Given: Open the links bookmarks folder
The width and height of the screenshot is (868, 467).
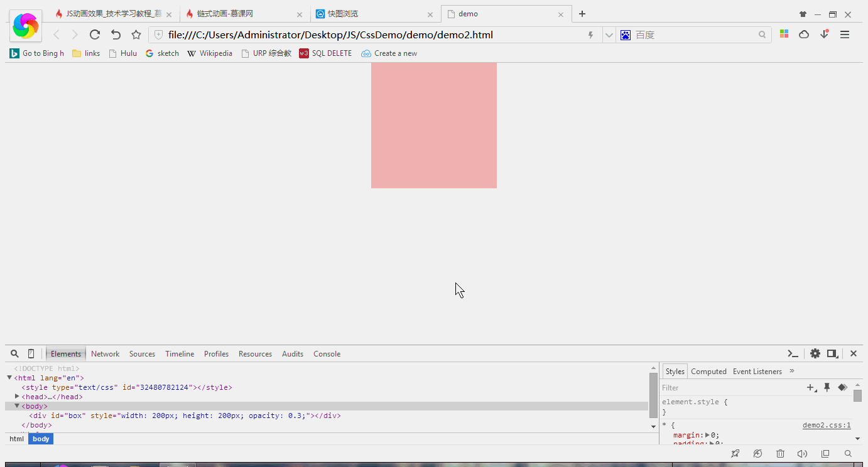Looking at the screenshot, I should (x=86, y=53).
